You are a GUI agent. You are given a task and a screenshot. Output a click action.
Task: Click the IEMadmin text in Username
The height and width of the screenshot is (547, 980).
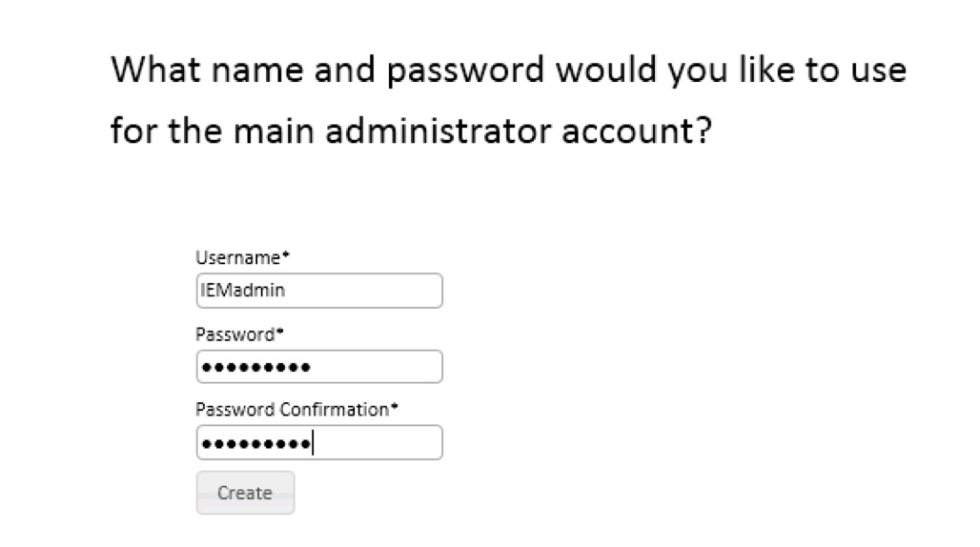coord(243,292)
